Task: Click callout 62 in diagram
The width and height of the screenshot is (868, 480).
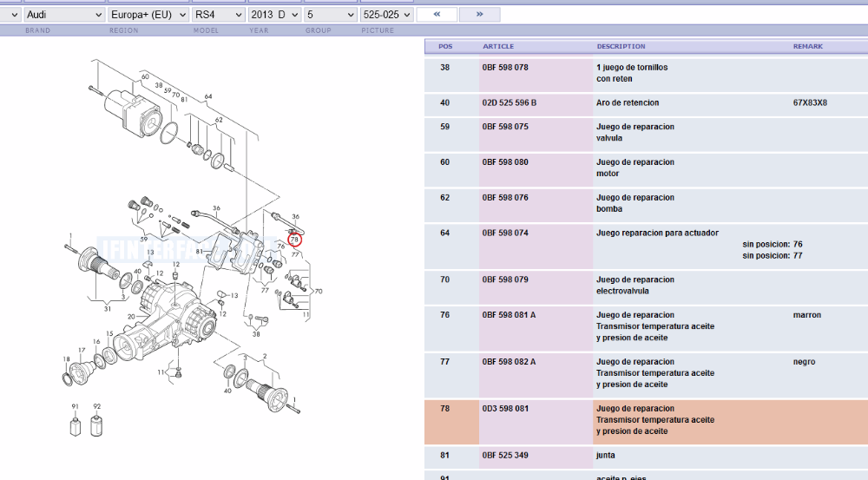Action: 219,120
